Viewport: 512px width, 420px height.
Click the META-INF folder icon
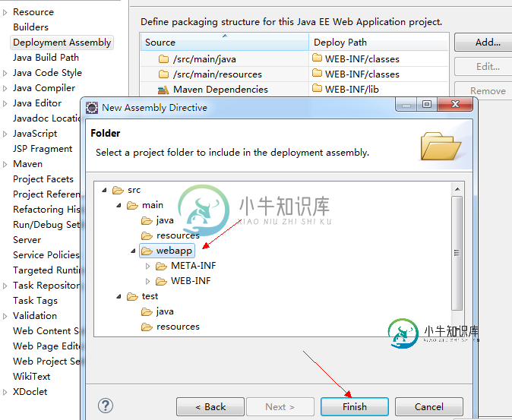pyautogui.click(x=161, y=266)
